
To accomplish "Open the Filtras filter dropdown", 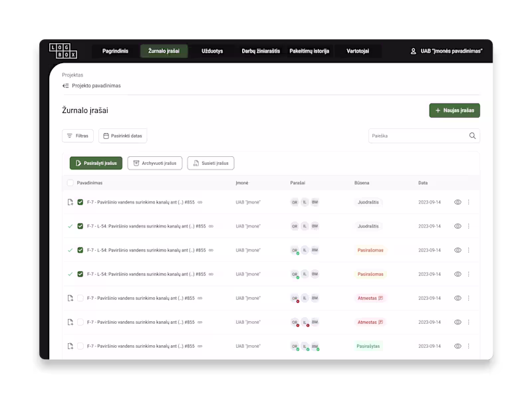I will click(x=78, y=136).
